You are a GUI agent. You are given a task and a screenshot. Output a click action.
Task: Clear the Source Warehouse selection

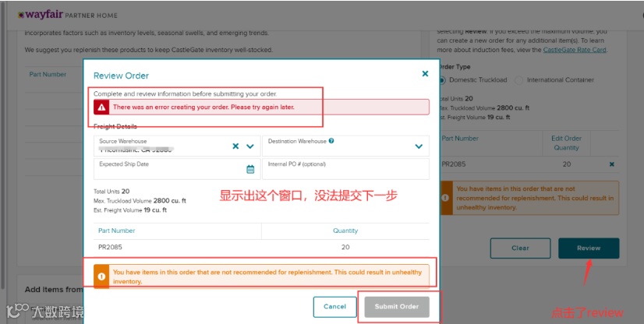(x=235, y=146)
